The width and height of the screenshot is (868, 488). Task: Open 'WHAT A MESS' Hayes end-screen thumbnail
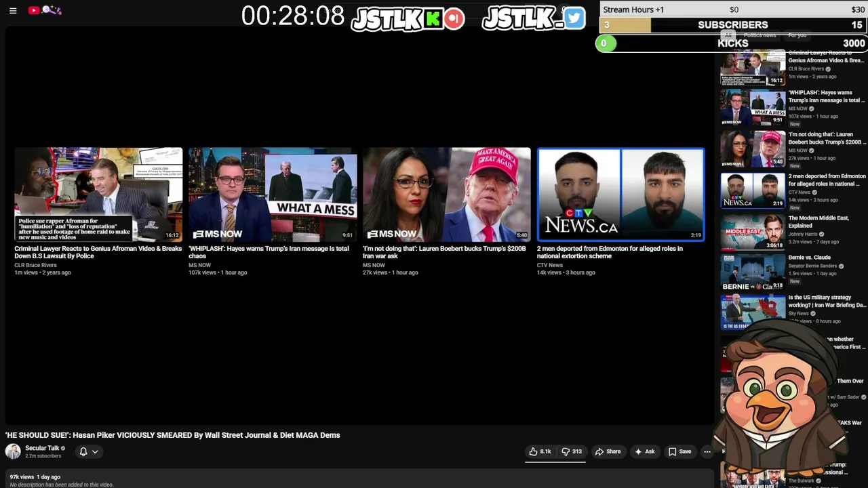pyautogui.click(x=273, y=195)
